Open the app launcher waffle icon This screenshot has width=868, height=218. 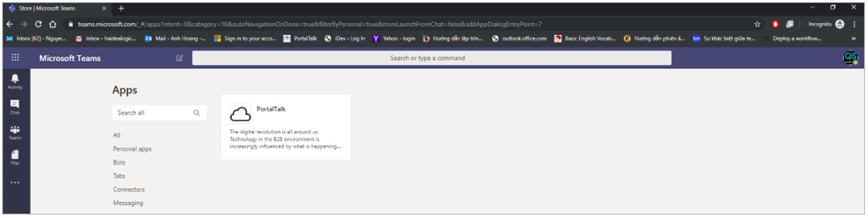(x=15, y=58)
